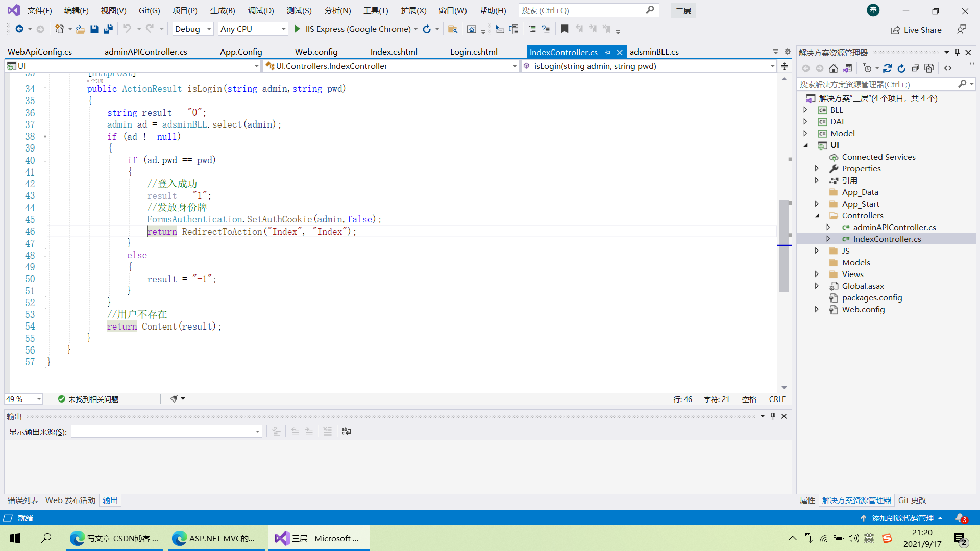Click the split-editor icon right of member dropdown
This screenshot has width=980, height=551.
point(785,66)
